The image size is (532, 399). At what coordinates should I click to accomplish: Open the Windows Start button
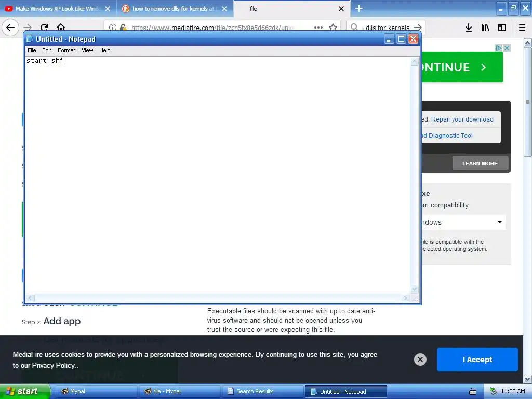(x=25, y=392)
